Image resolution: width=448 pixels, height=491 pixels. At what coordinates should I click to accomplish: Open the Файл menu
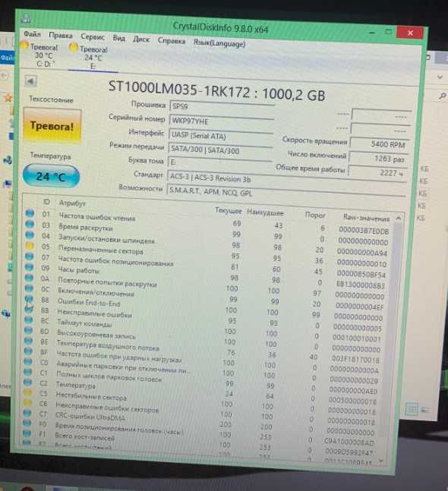pyautogui.click(x=32, y=33)
